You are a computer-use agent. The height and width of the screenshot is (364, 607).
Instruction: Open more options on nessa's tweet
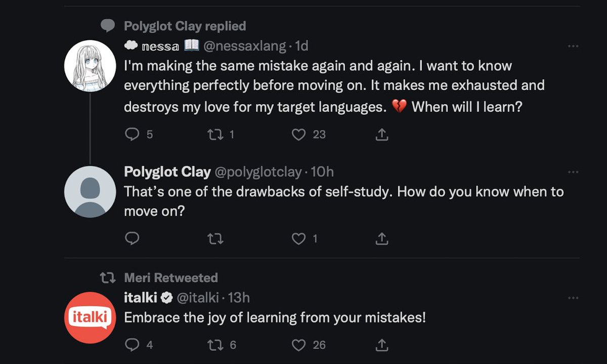(573, 46)
